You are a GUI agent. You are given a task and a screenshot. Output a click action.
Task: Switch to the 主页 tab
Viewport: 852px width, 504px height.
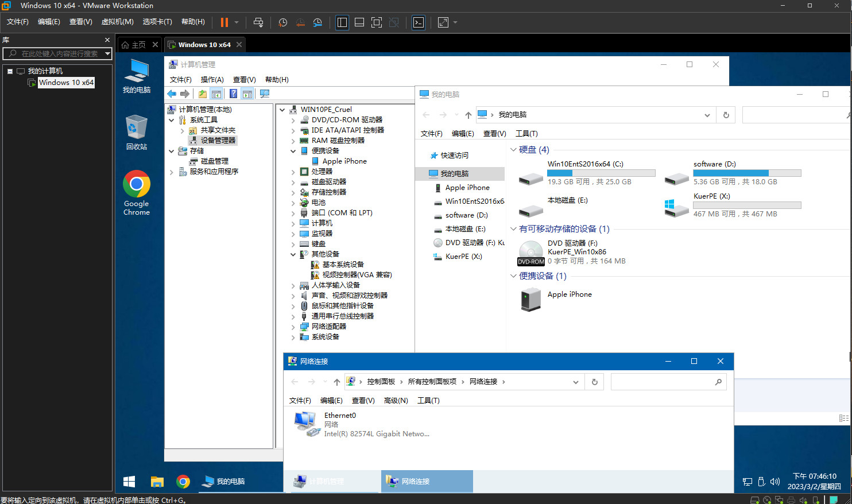pos(138,45)
